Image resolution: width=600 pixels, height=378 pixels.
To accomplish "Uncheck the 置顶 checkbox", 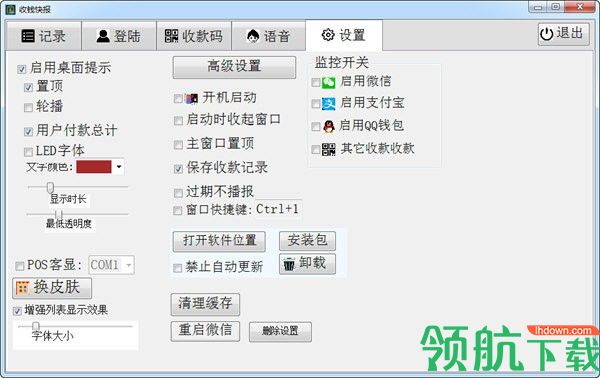I will click(28, 88).
